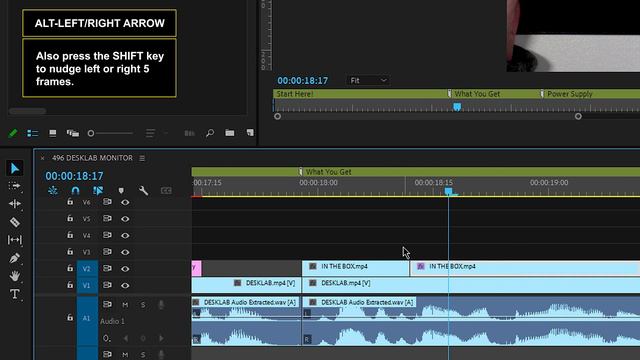
Task: Click timeline playhead at 00:00:18:15
Action: pyautogui.click(x=449, y=191)
